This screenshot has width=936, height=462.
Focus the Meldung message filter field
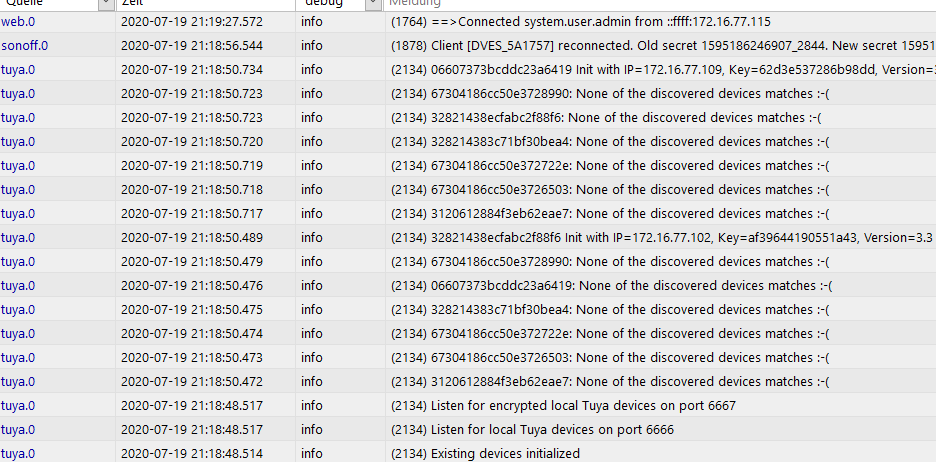(x=661, y=3)
